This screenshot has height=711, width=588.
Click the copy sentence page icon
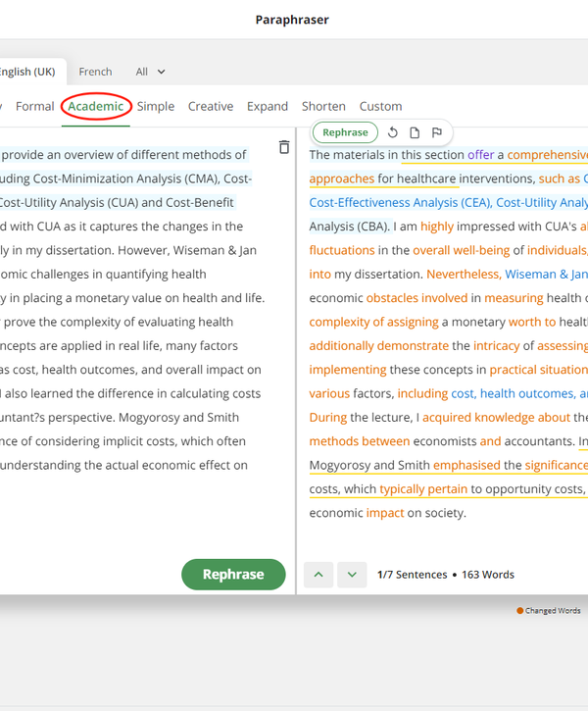point(415,132)
